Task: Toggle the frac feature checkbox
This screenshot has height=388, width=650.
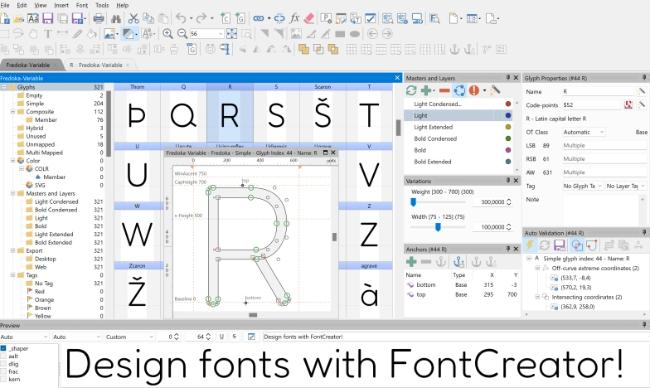Action: pos(4,371)
